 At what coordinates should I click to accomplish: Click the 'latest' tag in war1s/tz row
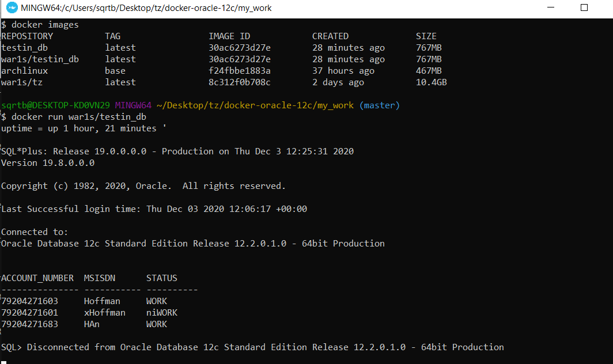pyautogui.click(x=120, y=82)
